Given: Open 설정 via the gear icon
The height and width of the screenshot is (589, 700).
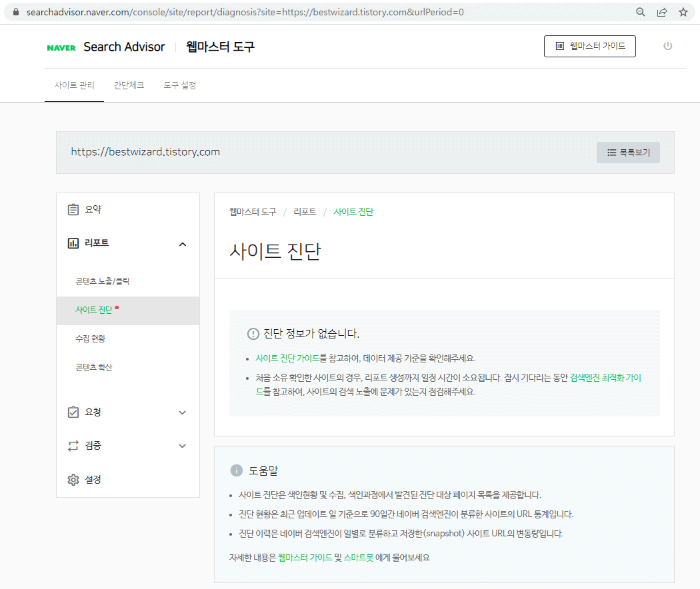Looking at the screenshot, I should coord(74,479).
